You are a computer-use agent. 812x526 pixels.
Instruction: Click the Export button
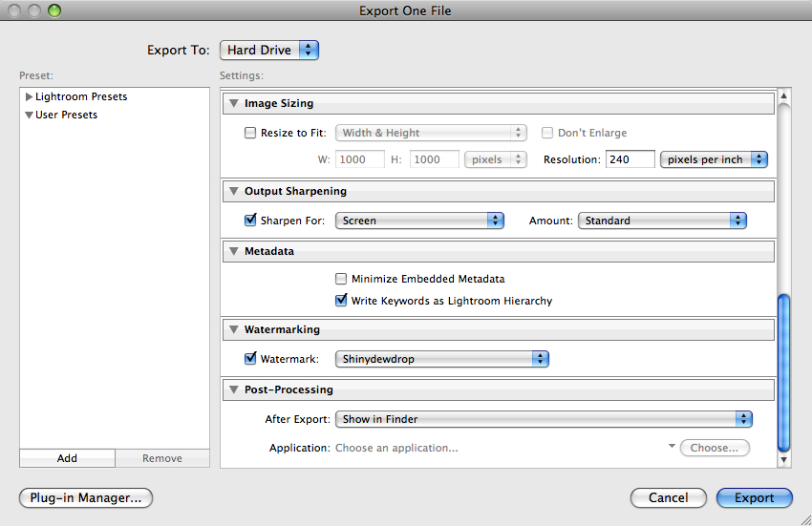[755, 497]
